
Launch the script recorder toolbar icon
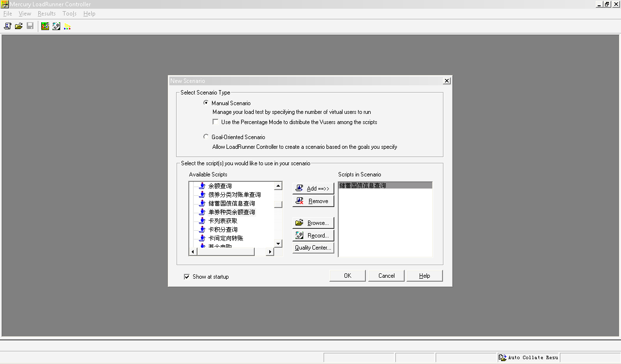pos(56,26)
